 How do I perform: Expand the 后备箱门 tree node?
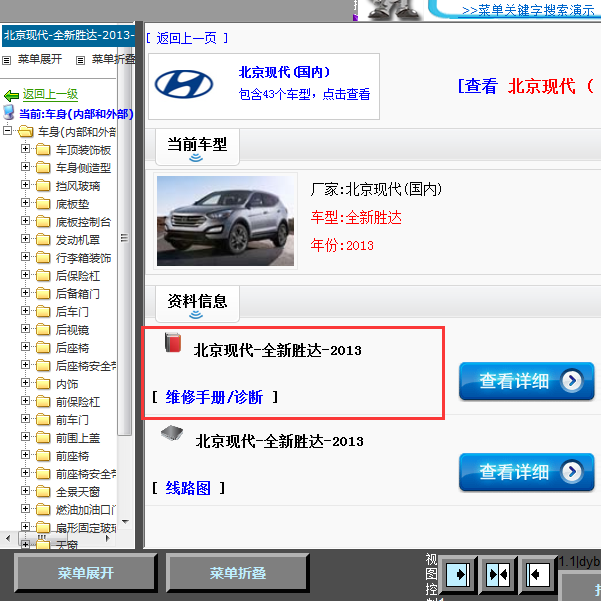tap(25, 293)
